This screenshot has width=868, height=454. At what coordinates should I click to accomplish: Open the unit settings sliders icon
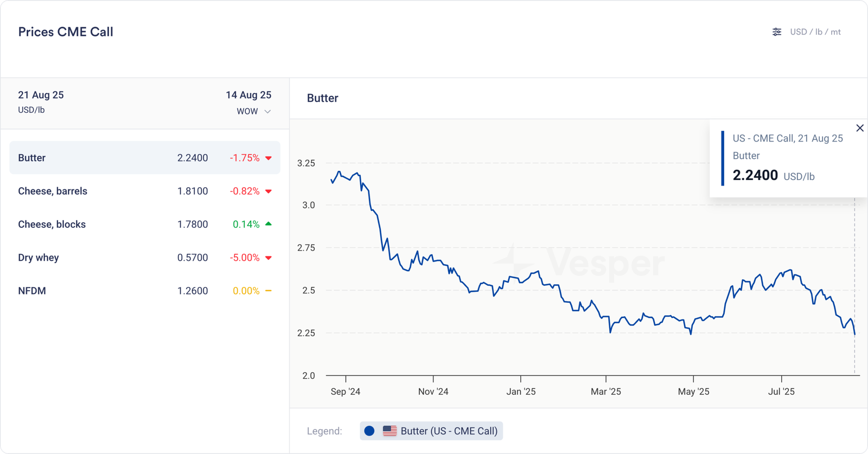click(x=777, y=32)
